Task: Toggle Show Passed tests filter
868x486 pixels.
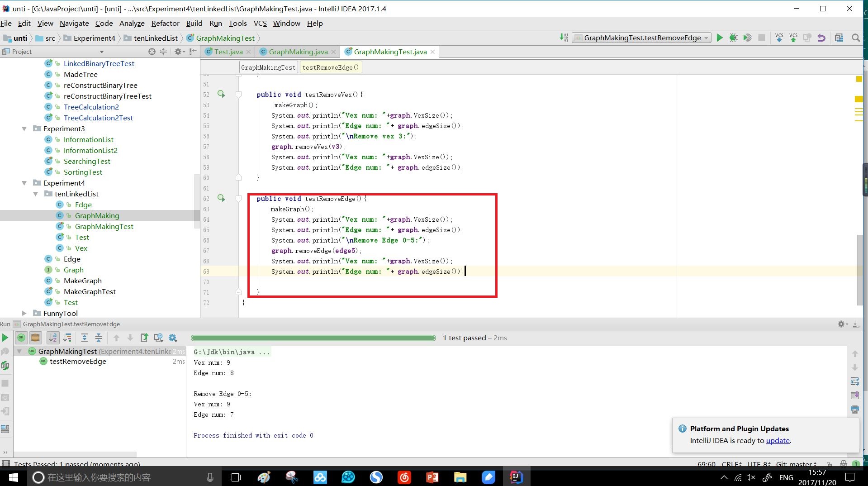Action: coord(21,338)
